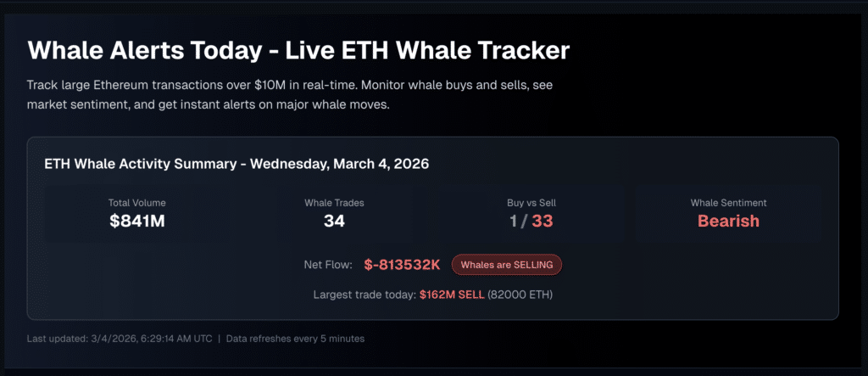Select the 34 whale trades count

point(334,222)
